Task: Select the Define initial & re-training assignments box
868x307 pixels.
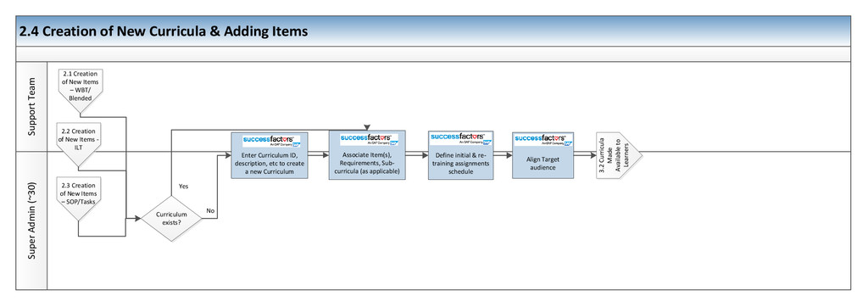Action: [x=460, y=155]
